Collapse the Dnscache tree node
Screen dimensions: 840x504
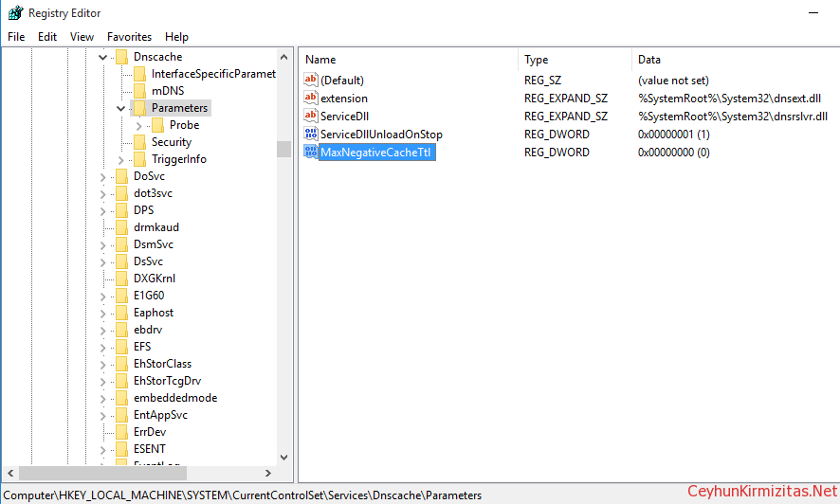click(103, 57)
